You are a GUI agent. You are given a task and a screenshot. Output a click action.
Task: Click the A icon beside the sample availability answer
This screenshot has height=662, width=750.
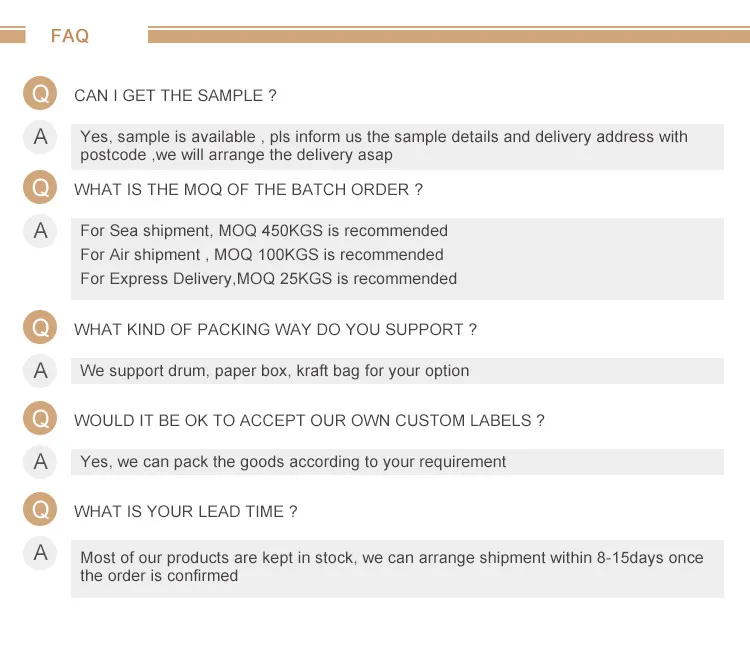(x=40, y=137)
